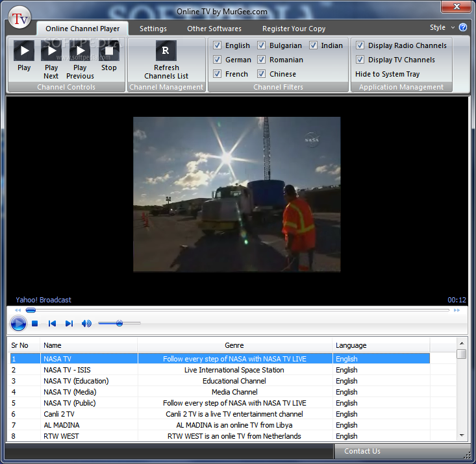The height and width of the screenshot is (464, 476).
Task: Click the fast-forward arrows beside the seek bar
Action: pos(457,310)
